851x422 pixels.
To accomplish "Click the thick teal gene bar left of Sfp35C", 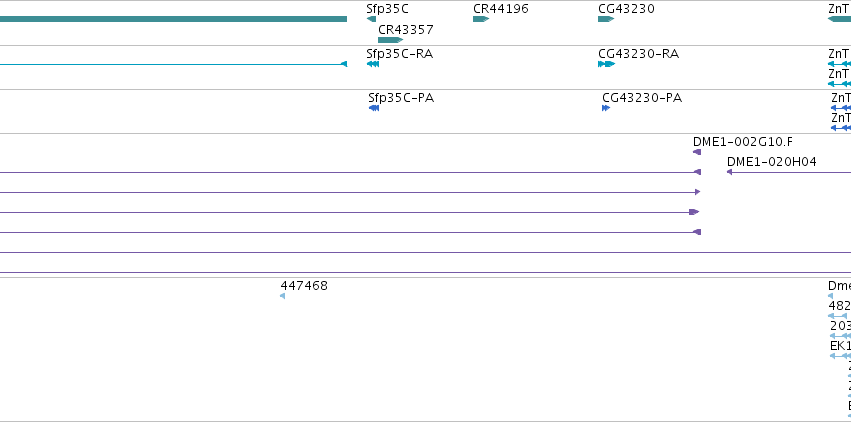I will pyautogui.click(x=173, y=19).
